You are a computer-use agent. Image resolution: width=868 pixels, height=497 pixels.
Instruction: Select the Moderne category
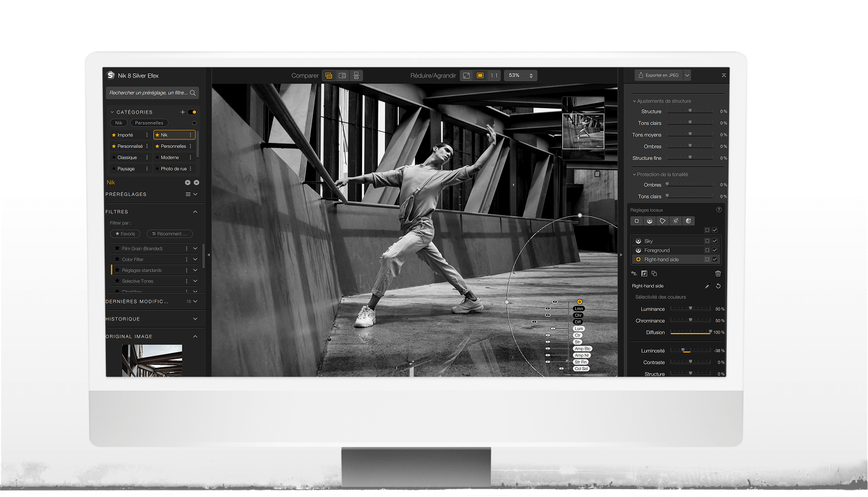click(174, 157)
